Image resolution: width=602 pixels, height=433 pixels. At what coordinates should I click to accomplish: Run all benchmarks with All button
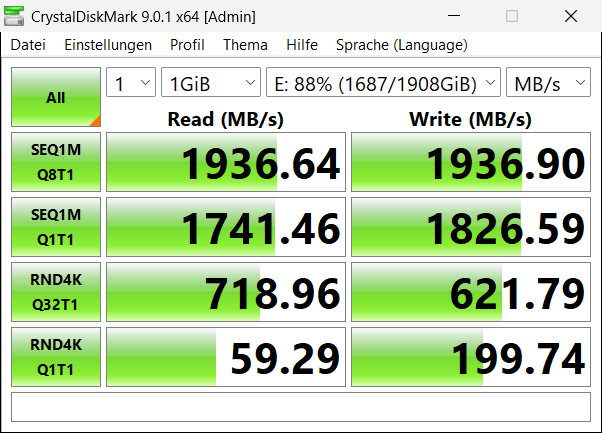(x=56, y=97)
